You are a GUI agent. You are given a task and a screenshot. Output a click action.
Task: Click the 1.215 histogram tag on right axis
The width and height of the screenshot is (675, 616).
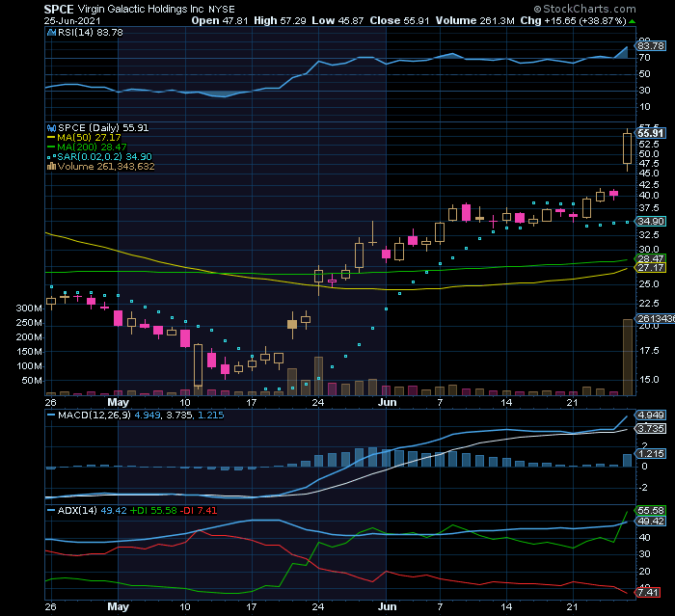[651, 454]
